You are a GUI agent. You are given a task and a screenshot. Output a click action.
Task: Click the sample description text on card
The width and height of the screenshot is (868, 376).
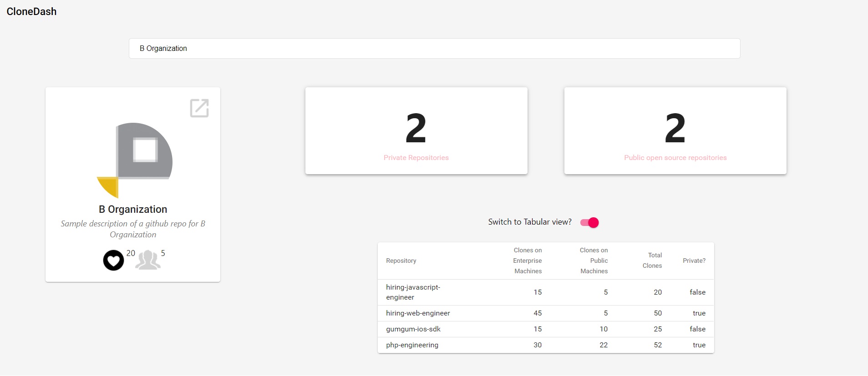tap(133, 229)
